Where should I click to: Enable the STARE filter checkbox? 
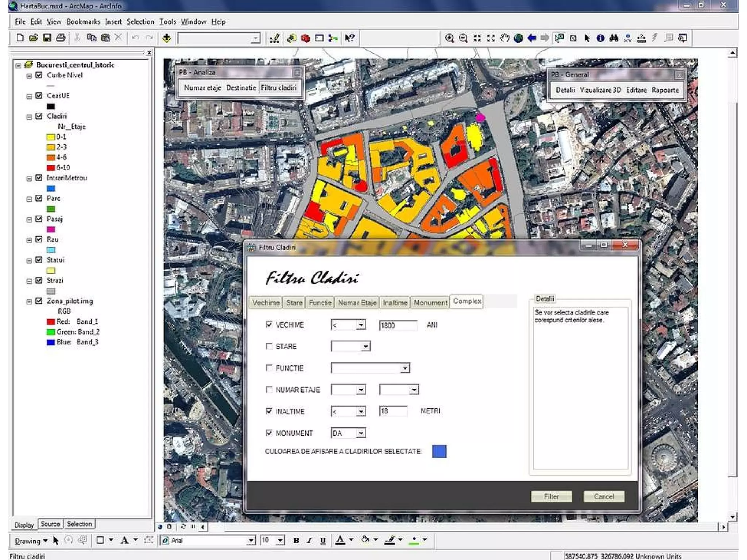tap(269, 346)
